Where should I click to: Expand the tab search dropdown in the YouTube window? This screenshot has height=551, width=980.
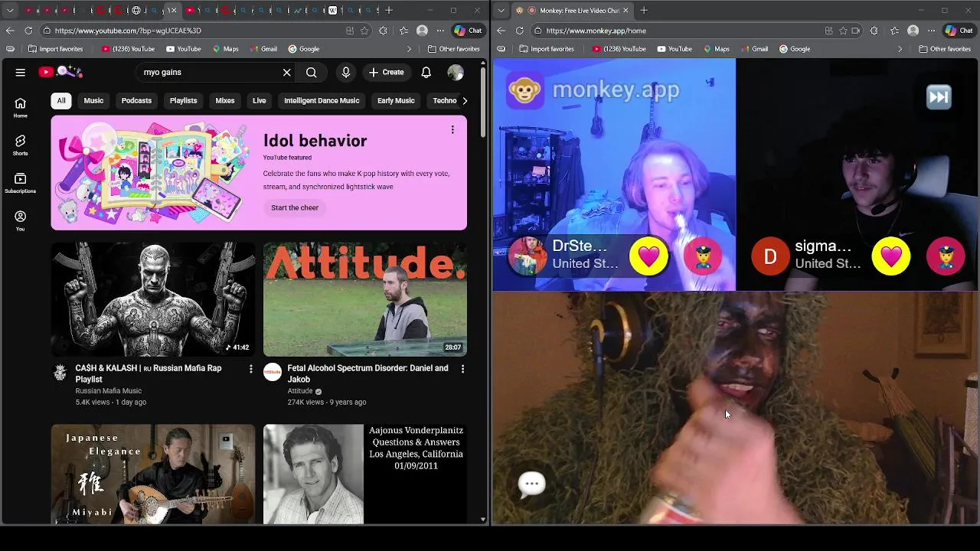[10, 11]
